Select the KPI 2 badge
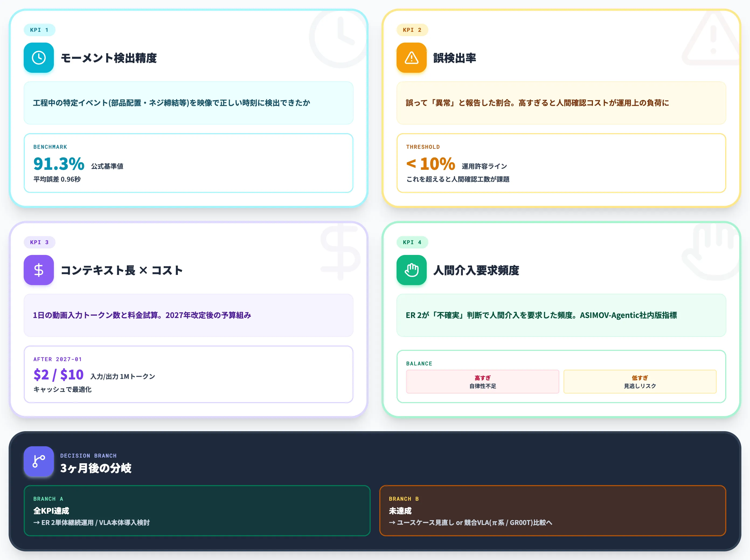 412,30
